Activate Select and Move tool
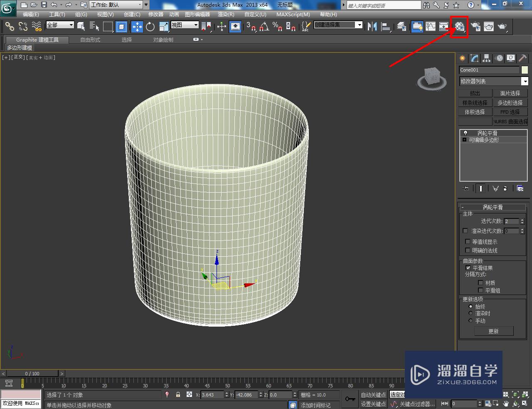Viewport: 532px width, 409px height. pos(137,27)
